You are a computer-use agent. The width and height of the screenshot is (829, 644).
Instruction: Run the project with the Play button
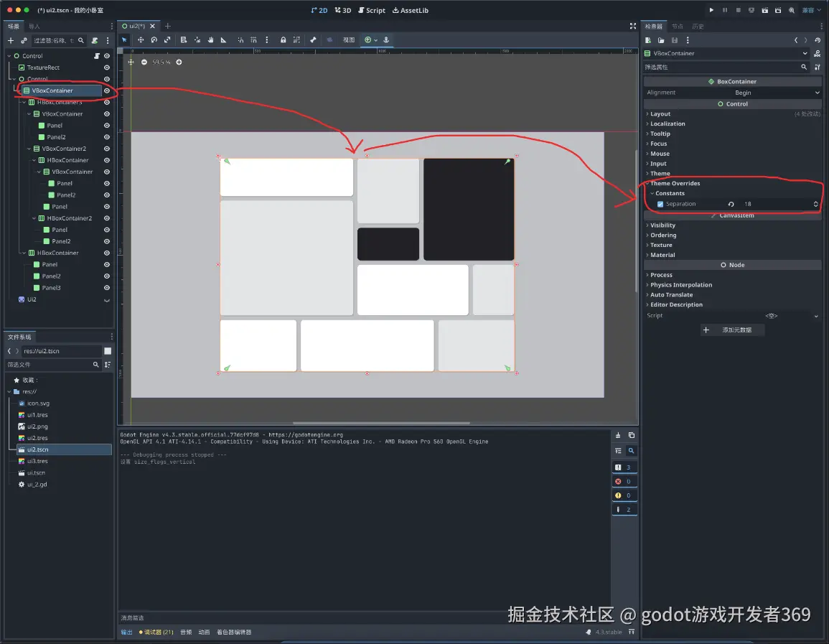[x=711, y=10]
